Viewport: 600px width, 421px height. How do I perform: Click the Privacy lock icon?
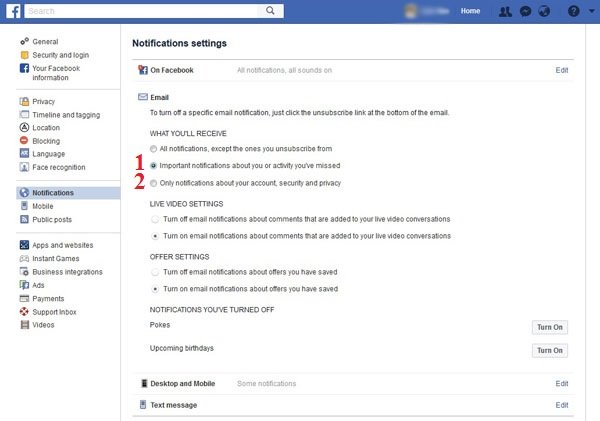pos(24,101)
